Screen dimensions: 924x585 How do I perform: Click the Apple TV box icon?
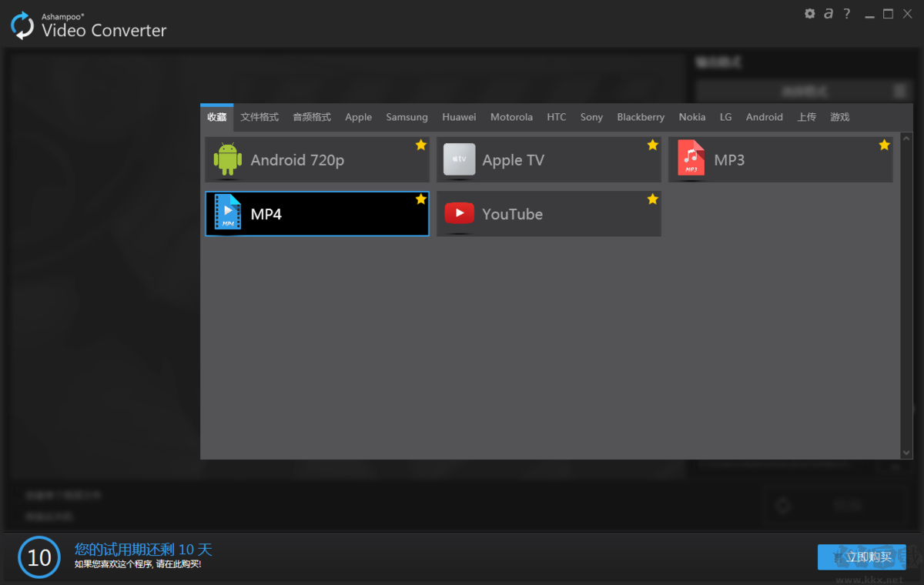pos(459,159)
